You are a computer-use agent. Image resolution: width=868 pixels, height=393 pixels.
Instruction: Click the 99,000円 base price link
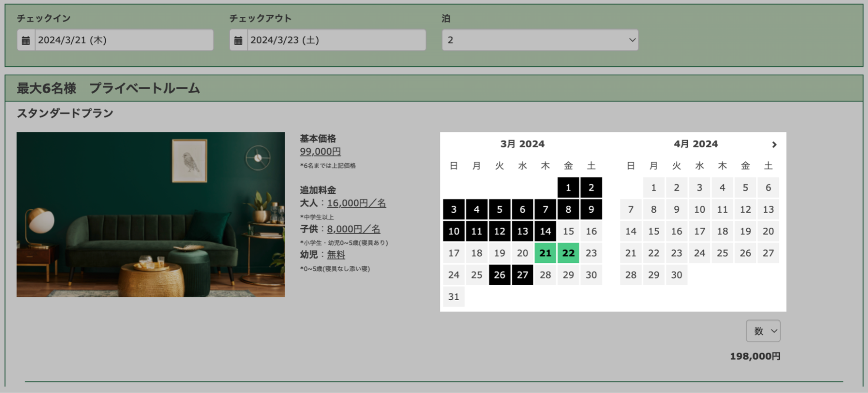coord(320,151)
